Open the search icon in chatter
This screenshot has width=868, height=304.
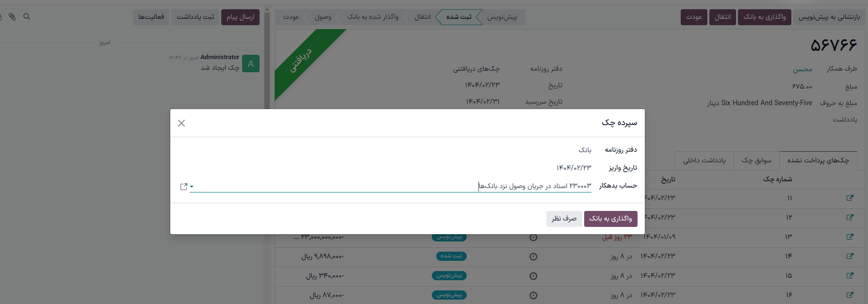pyautogui.click(x=27, y=17)
